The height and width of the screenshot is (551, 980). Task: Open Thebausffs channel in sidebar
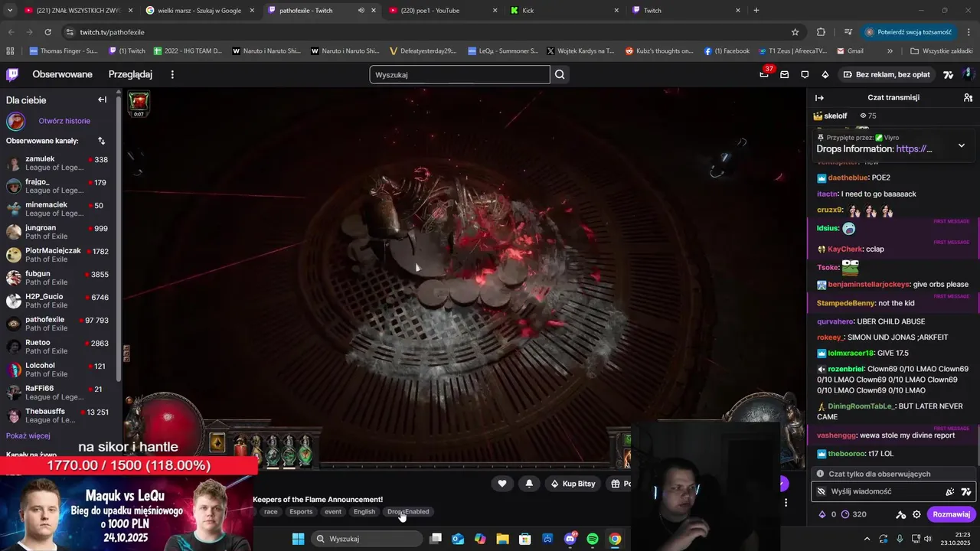pyautogui.click(x=58, y=416)
